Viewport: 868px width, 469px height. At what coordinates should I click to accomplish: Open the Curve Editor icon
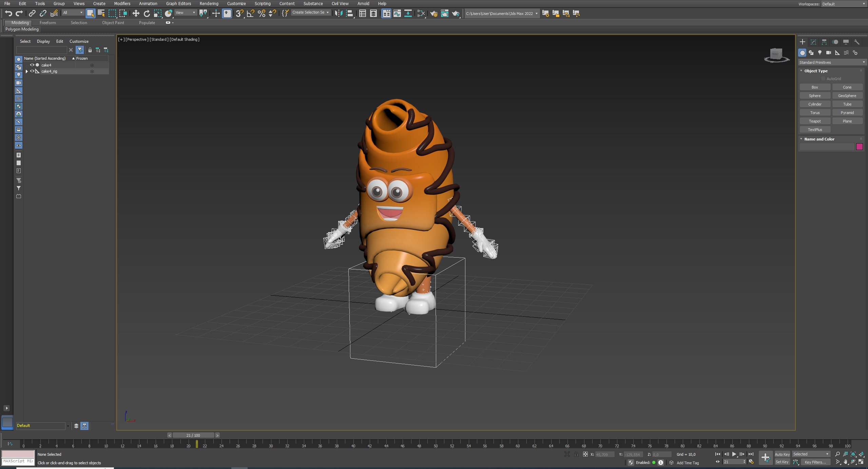point(397,13)
